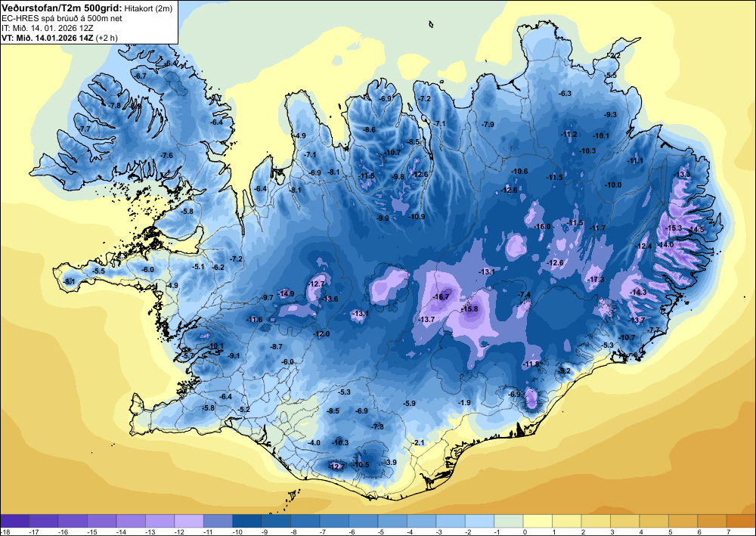Click the orange legend swatch labeled 7

(742, 521)
